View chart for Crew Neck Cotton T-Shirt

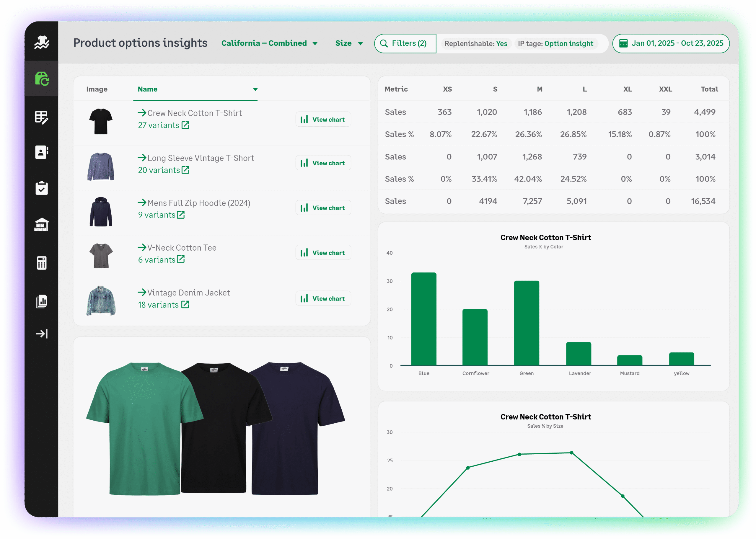coord(323,119)
